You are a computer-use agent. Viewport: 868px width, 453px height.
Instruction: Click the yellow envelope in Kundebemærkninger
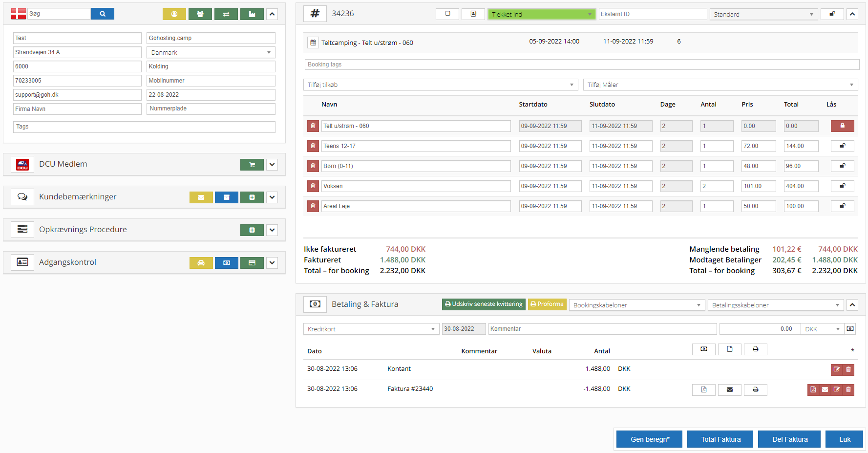click(x=201, y=197)
